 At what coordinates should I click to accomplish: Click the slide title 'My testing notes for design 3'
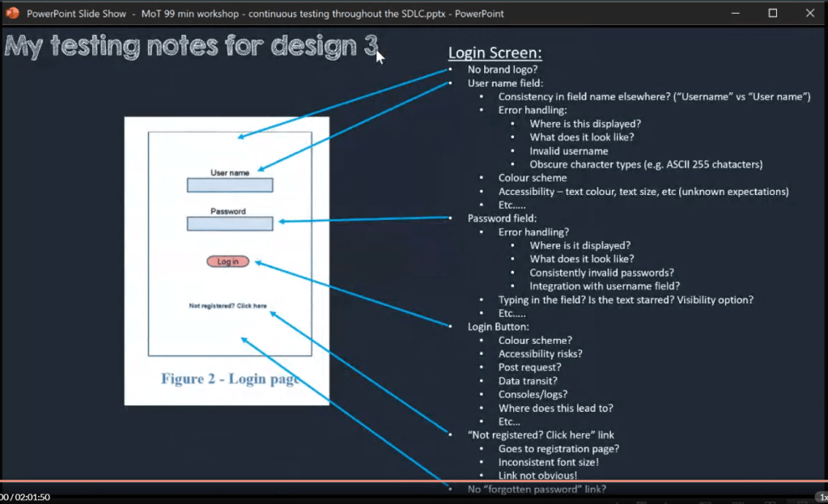[x=191, y=46]
